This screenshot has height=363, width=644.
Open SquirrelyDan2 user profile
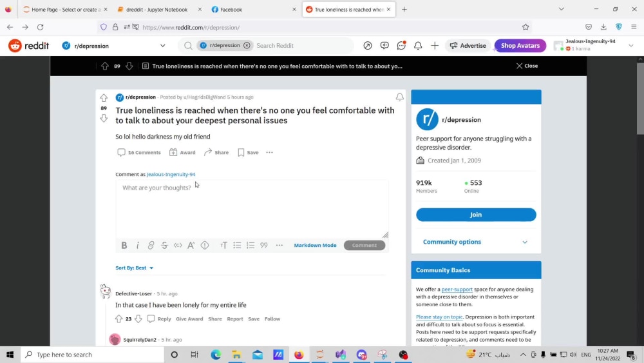tap(140, 340)
